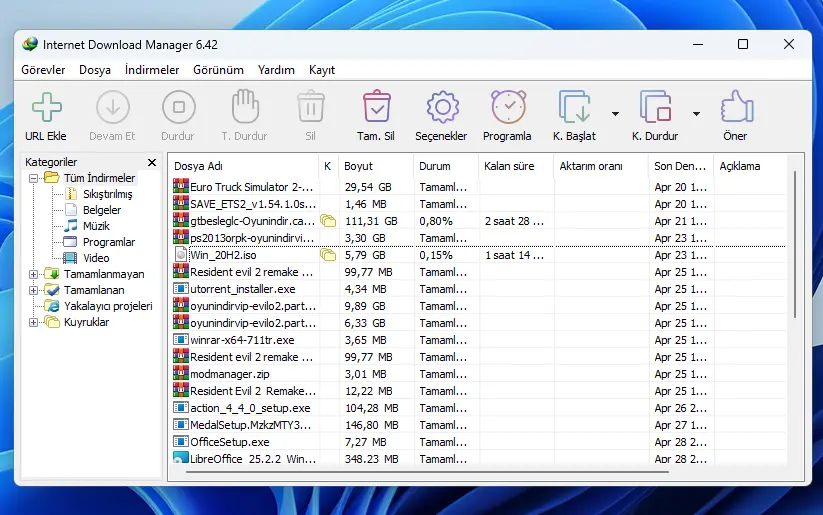This screenshot has width=823, height=515.
Task: Select the Sıkıştırılmış category
Action: click(108, 194)
